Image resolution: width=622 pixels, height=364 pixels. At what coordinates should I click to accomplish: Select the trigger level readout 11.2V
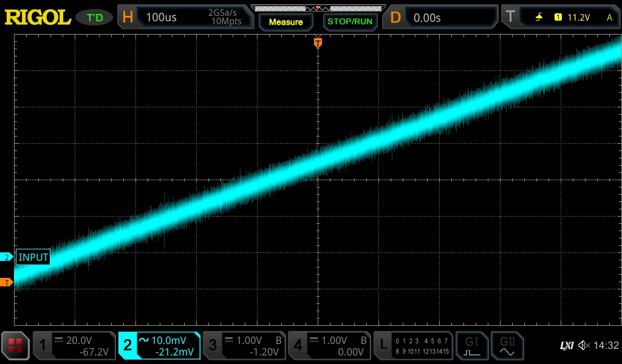[x=578, y=18]
